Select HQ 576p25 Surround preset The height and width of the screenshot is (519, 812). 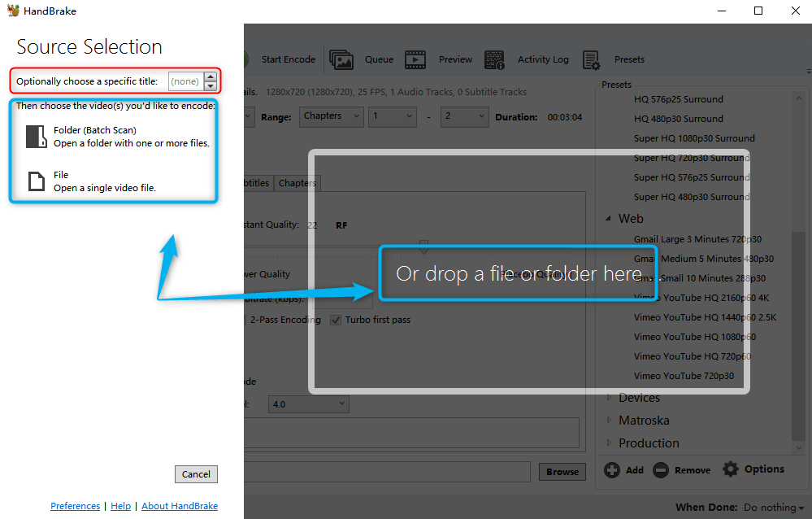pos(679,99)
